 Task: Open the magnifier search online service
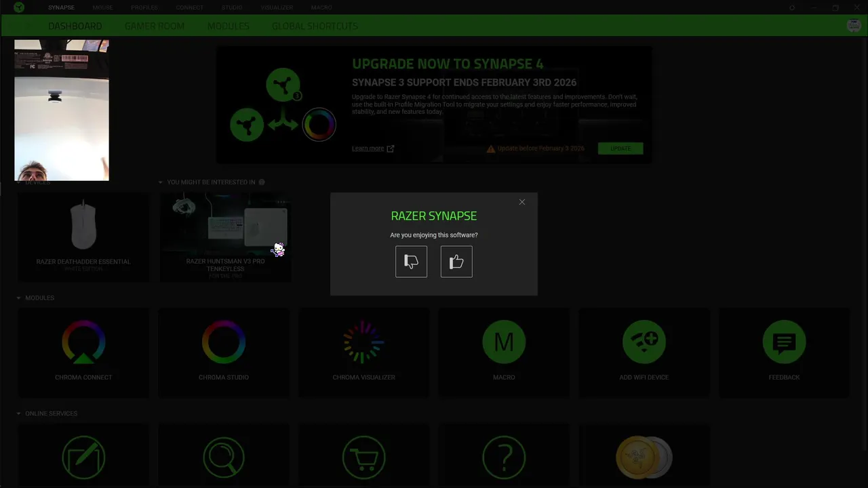[x=224, y=457]
